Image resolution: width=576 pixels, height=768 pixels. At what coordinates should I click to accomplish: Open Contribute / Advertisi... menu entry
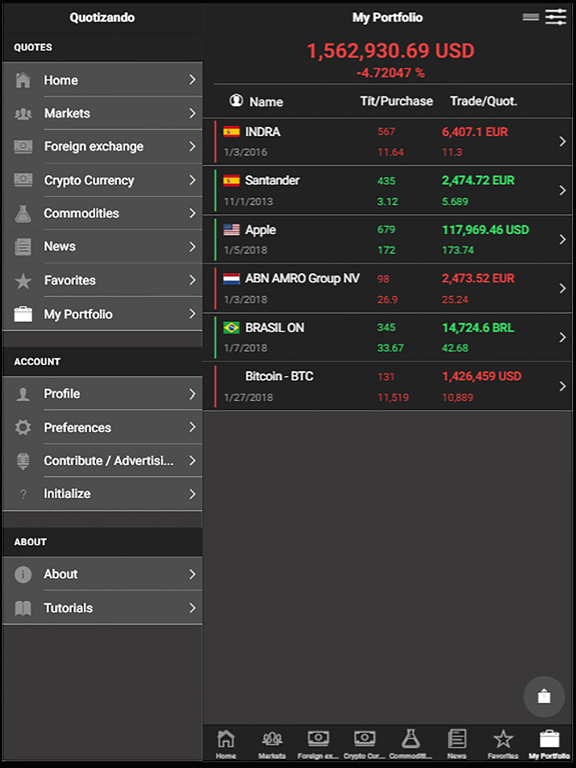tap(102, 461)
